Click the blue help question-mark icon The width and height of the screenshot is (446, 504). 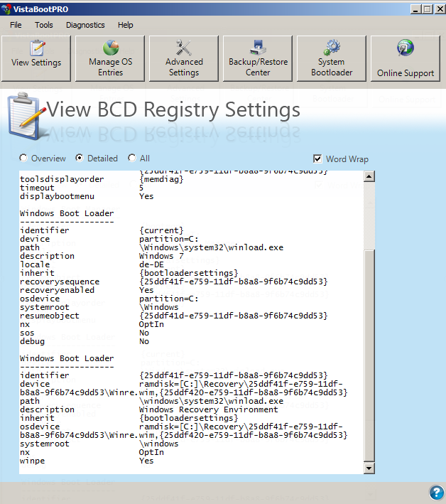coord(436,492)
